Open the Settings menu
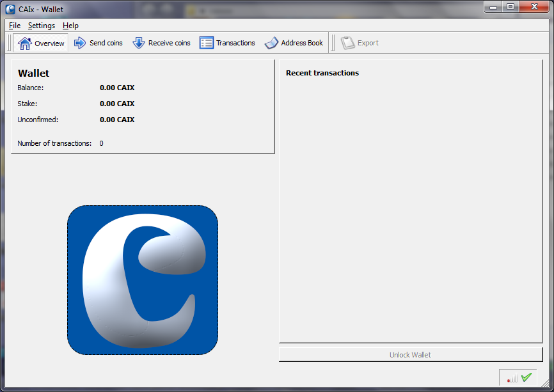Screen dimensions: 554x392 pos(42,26)
